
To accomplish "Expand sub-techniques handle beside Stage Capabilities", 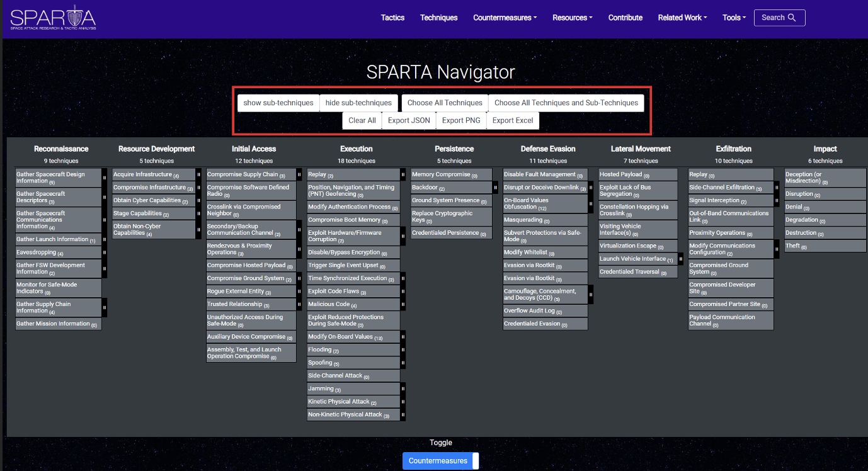I will pos(198,213).
